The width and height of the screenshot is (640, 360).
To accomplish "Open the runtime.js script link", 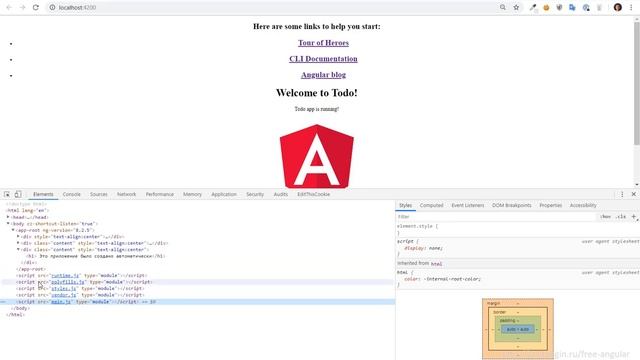I will (65, 276).
